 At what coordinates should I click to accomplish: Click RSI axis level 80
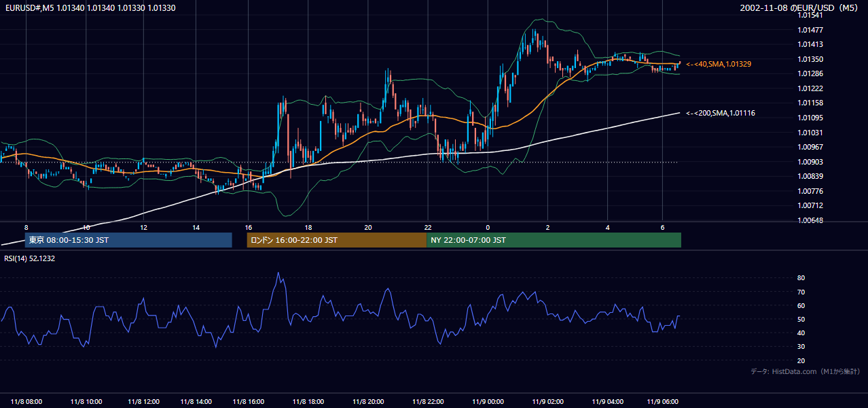[801, 278]
